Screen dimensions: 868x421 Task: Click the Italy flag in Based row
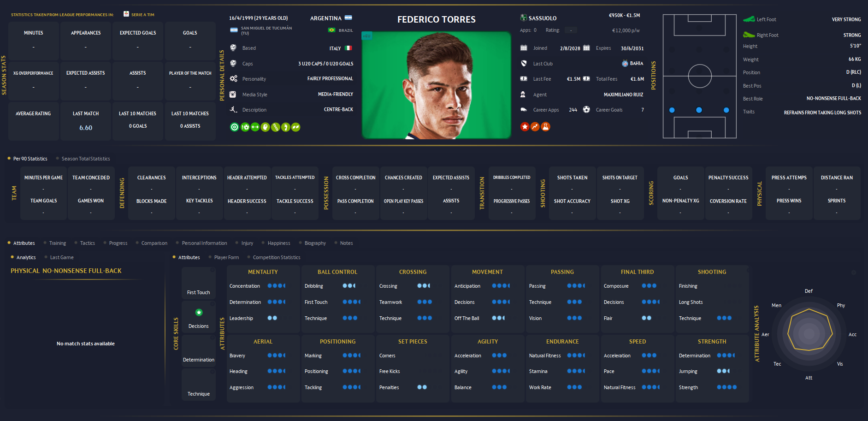pyautogui.click(x=348, y=48)
